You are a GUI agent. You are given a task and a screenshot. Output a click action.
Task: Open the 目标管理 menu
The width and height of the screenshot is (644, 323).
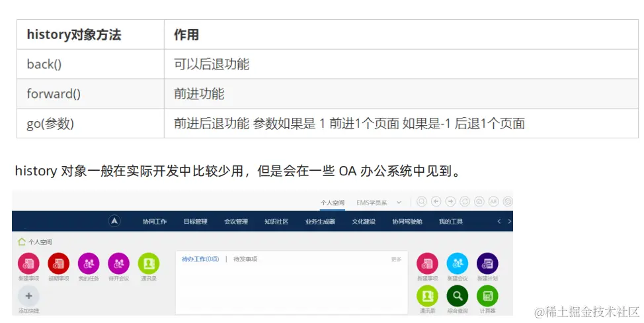(195, 222)
